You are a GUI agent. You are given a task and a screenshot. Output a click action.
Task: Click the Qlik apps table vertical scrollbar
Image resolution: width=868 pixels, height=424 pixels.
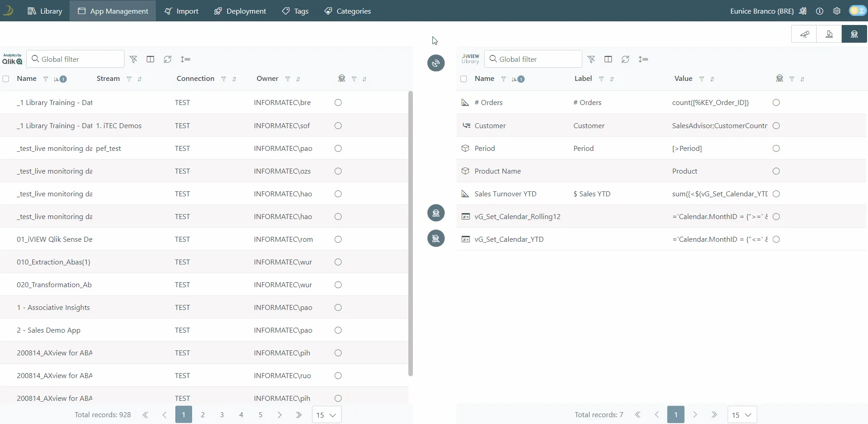[411, 234]
